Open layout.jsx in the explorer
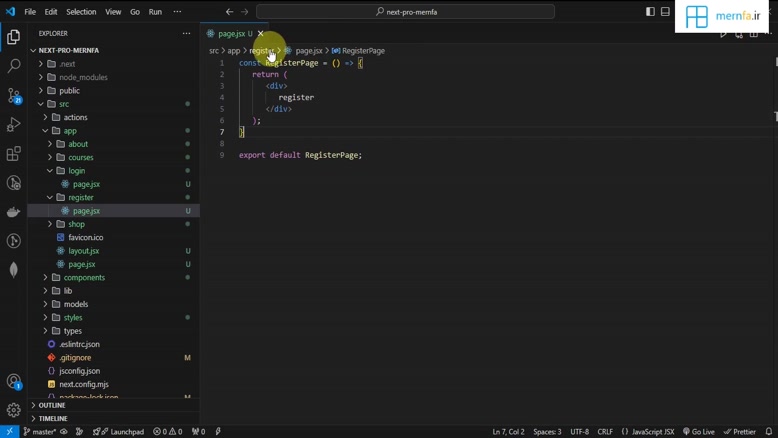The image size is (778, 438). coord(84,251)
